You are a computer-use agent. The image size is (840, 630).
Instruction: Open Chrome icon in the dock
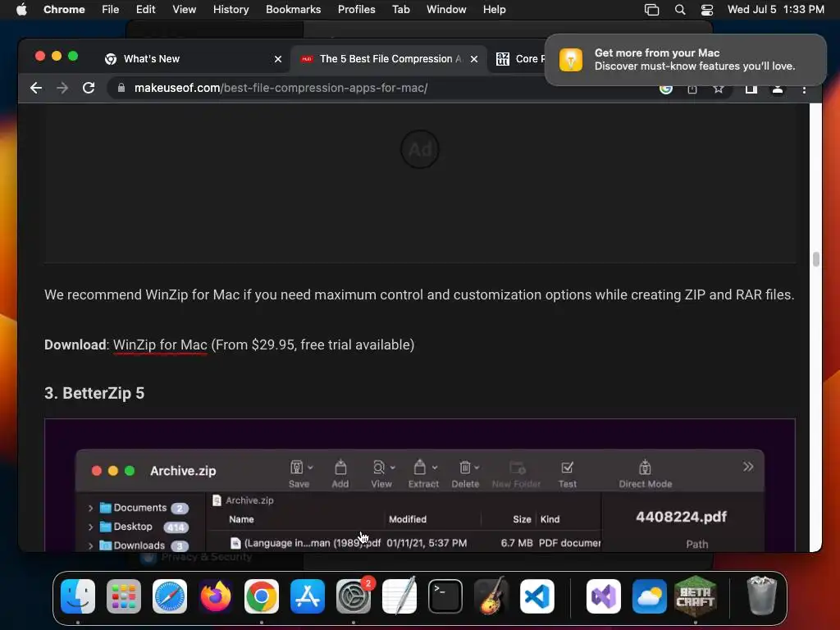262,596
